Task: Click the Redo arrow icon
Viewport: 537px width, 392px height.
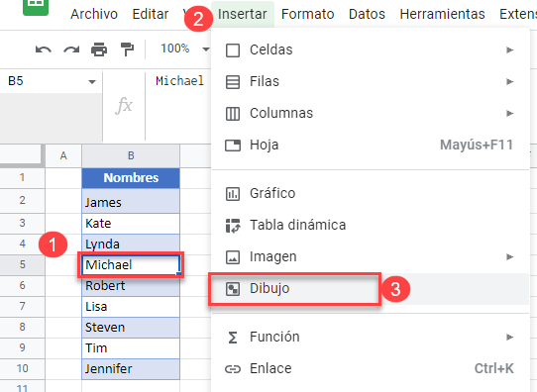Action: [71, 49]
